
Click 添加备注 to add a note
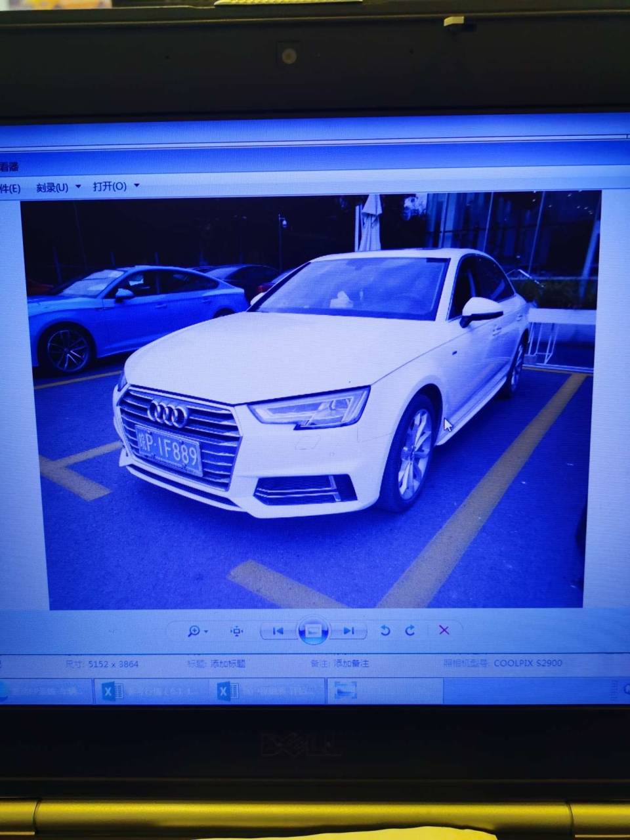[x=352, y=663]
